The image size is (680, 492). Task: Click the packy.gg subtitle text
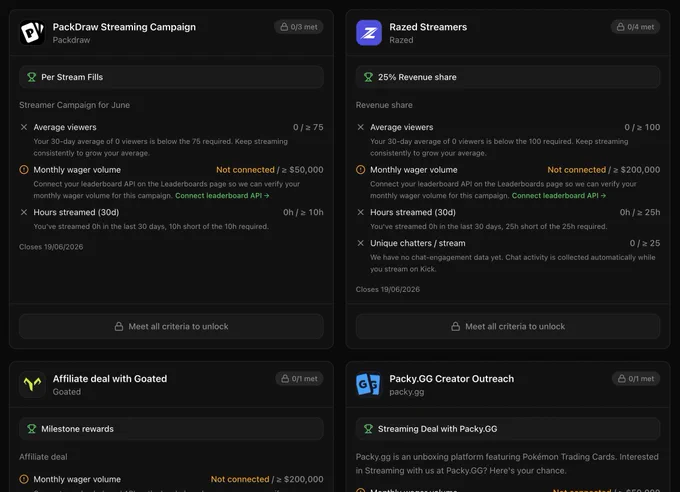click(x=407, y=392)
